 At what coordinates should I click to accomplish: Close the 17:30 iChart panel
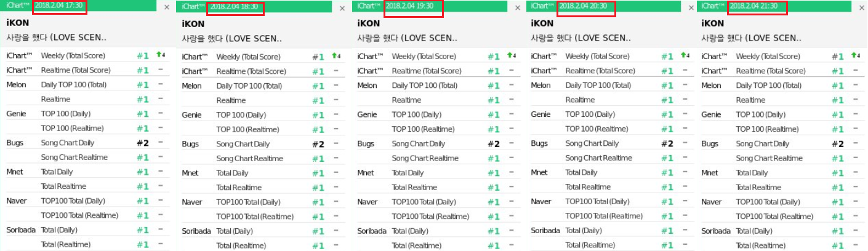pyautogui.click(x=167, y=7)
